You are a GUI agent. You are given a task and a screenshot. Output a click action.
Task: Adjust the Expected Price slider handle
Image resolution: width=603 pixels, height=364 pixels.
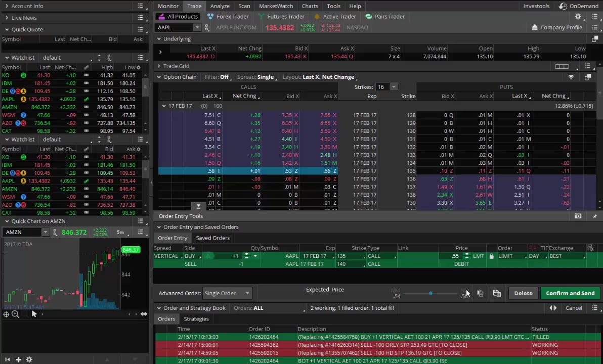[430, 293]
